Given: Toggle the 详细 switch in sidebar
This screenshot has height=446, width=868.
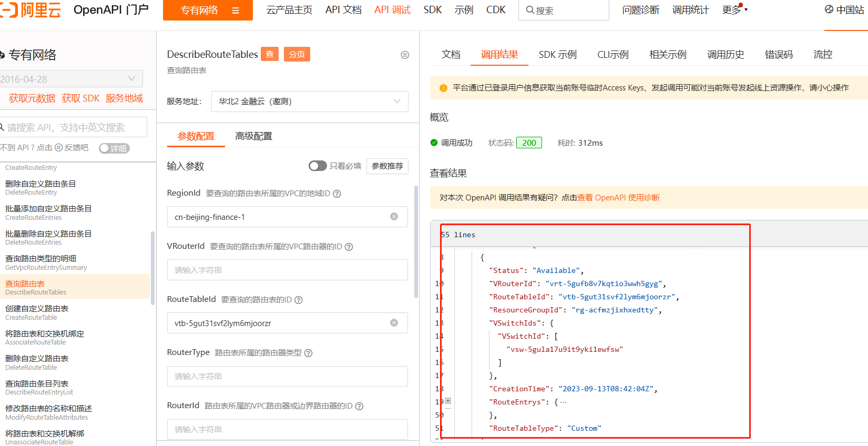Looking at the screenshot, I should tap(114, 148).
